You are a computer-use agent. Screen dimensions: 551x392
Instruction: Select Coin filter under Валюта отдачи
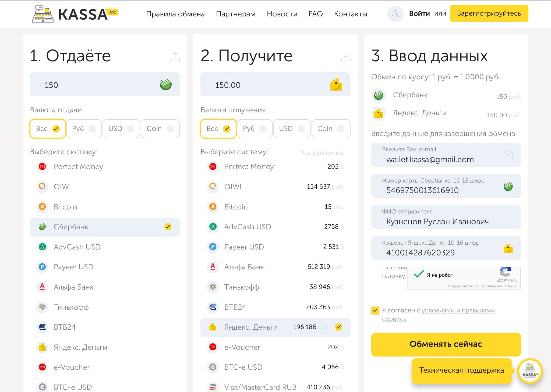160,129
